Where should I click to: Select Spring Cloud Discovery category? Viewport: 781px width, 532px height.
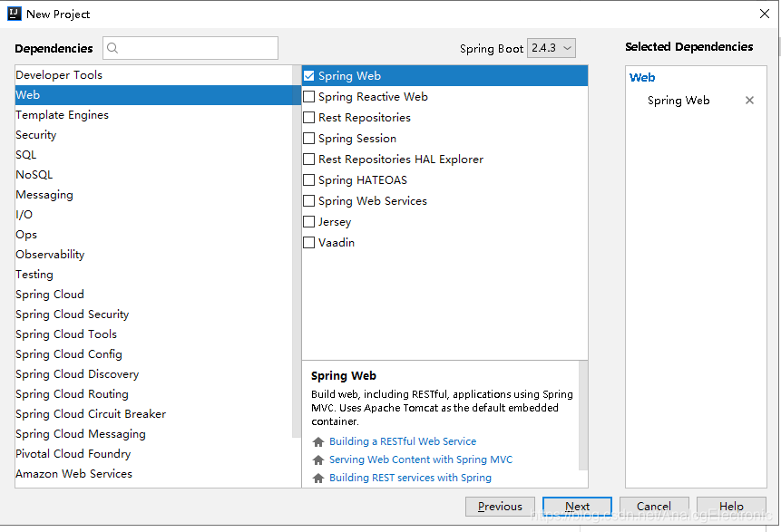click(154, 373)
